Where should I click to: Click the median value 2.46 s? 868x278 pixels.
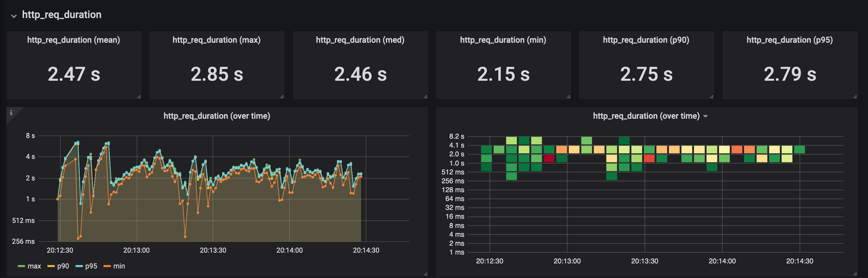point(360,74)
